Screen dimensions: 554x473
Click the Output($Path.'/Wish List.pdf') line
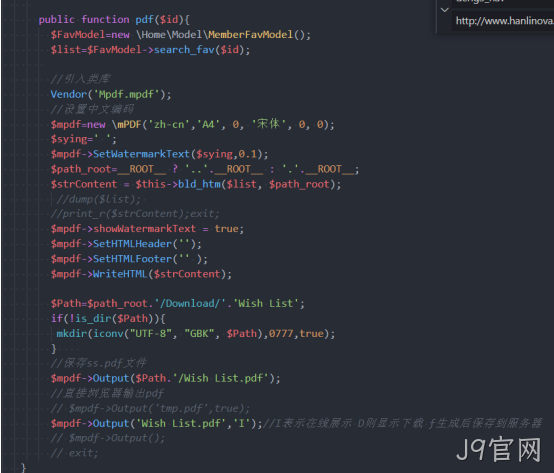coord(166,378)
